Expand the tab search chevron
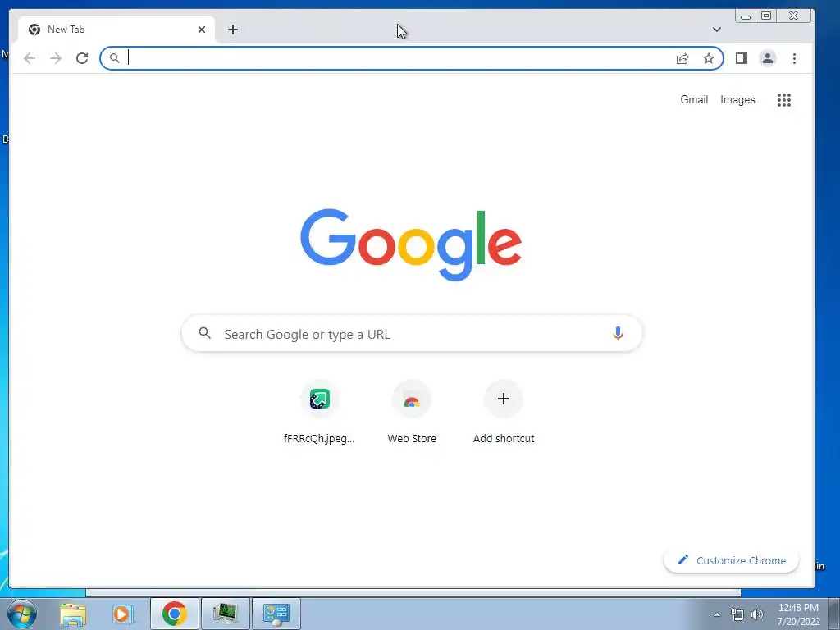Image resolution: width=840 pixels, height=630 pixels. click(717, 30)
